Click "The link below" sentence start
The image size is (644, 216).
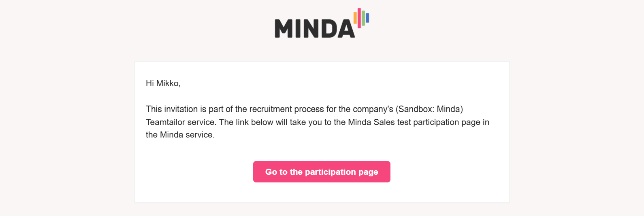coord(246,122)
